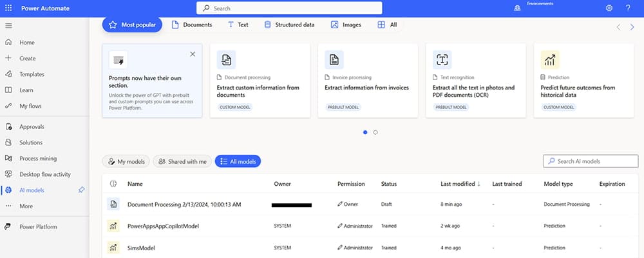The image size is (644, 258).
Task: Sort by Status column header
Action: [389, 184]
